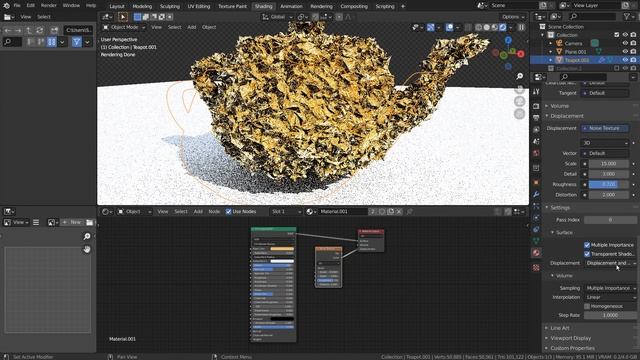The height and width of the screenshot is (360, 640).
Task: Click the blue Z axis gizmo handle
Action: coord(508,40)
